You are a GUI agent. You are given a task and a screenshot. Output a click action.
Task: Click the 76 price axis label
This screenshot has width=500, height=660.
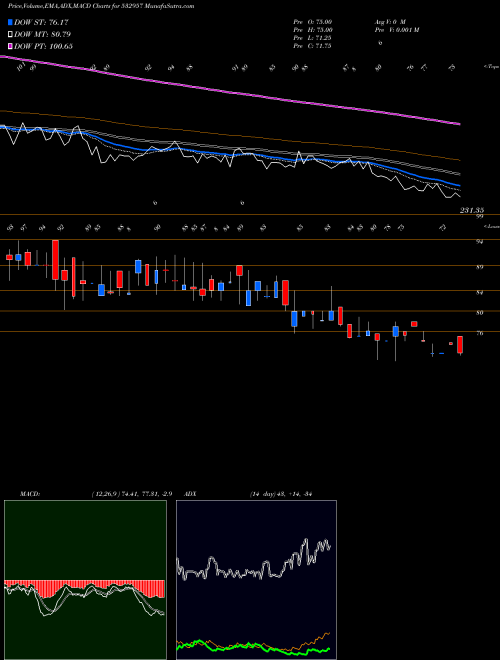pyautogui.click(x=479, y=333)
